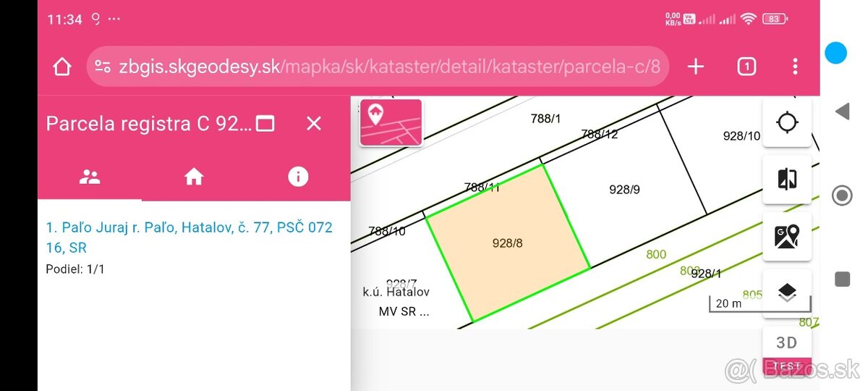
Task: Select highlighted parcel 928/8
Action: pos(507,243)
